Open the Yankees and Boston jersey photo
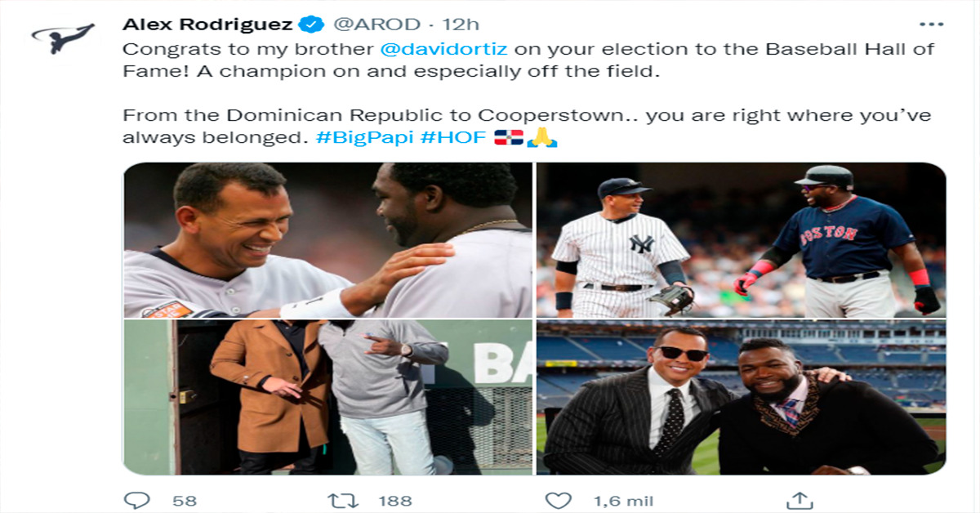This screenshot has width=980, height=513. (x=741, y=240)
